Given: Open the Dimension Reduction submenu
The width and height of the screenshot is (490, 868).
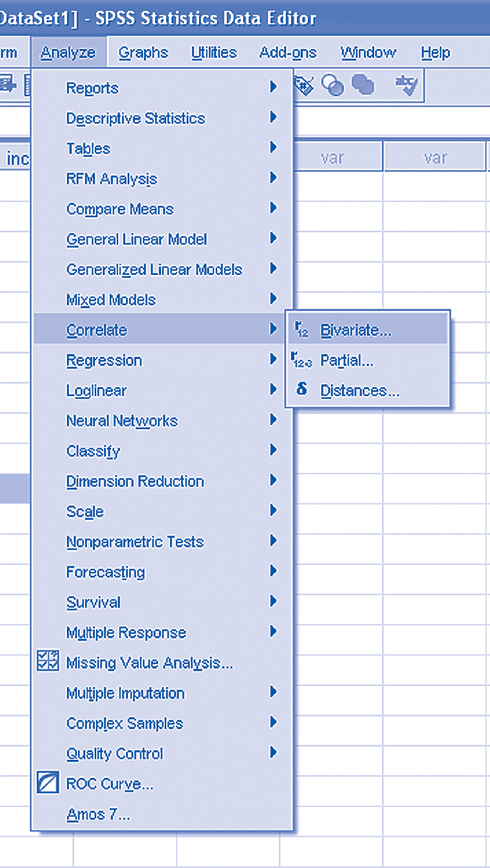Looking at the screenshot, I should tap(135, 481).
